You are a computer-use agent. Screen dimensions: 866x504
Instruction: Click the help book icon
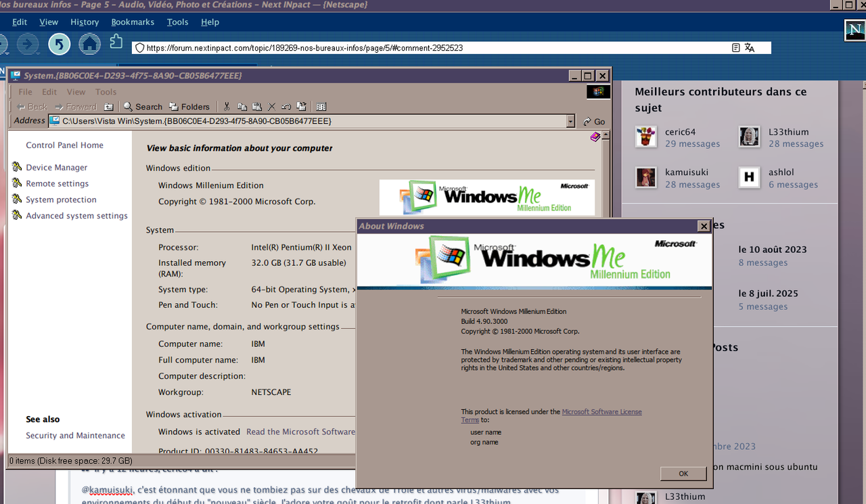point(595,137)
